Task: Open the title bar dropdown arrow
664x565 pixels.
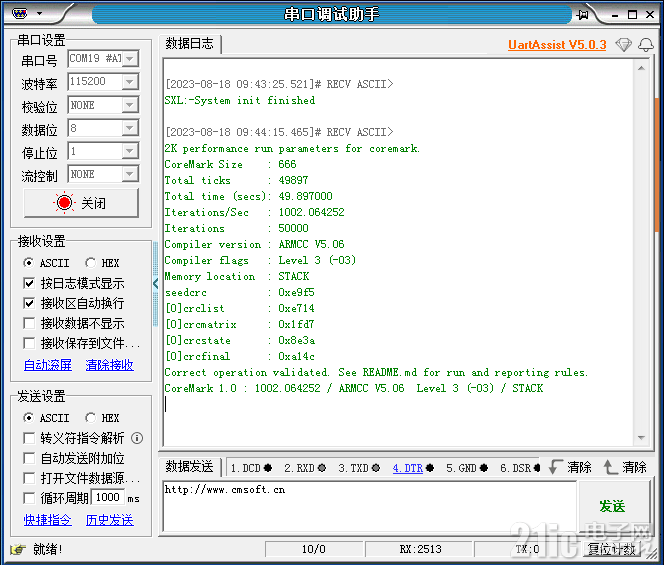Action: [39, 14]
